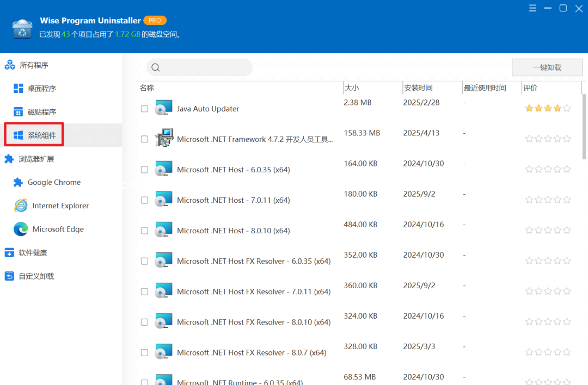Select the Internet Explorer extensions icon

coord(21,206)
